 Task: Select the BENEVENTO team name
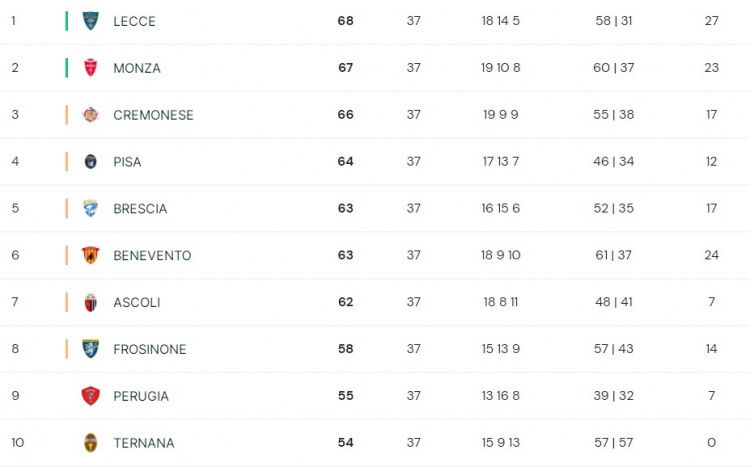pos(152,256)
